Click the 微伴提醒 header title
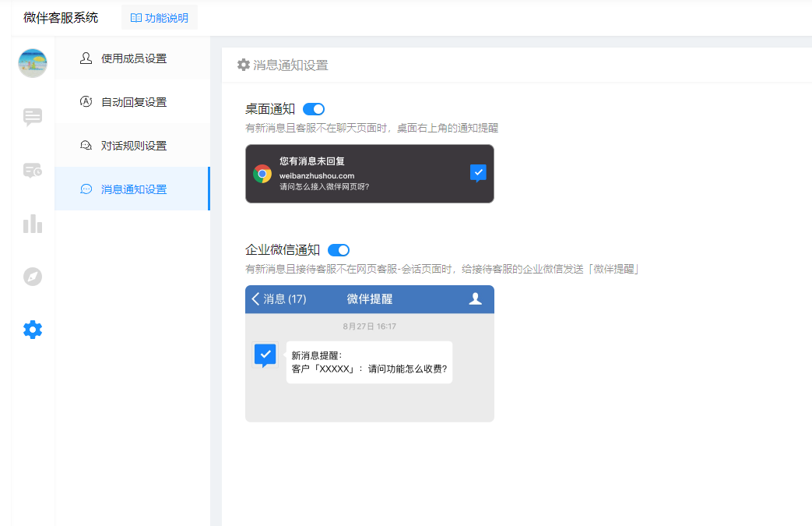Screen dimensions: 812x526 tap(370, 299)
